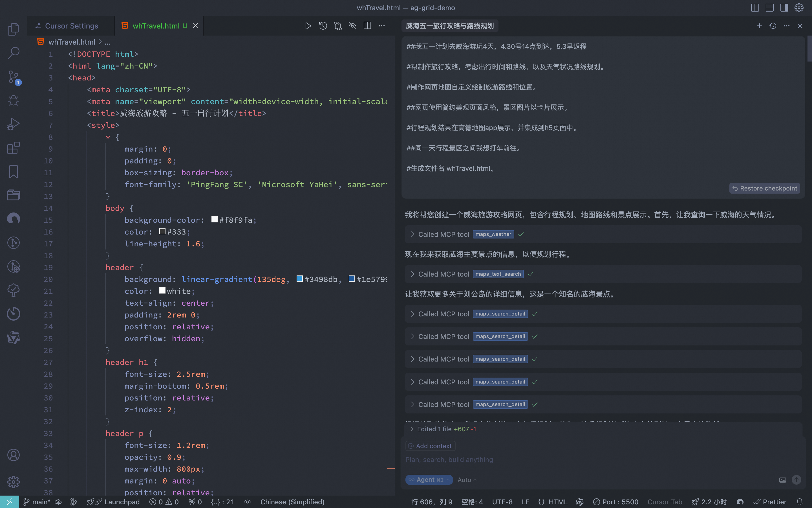
Task: Open the Search panel
Action: [x=14, y=53]
